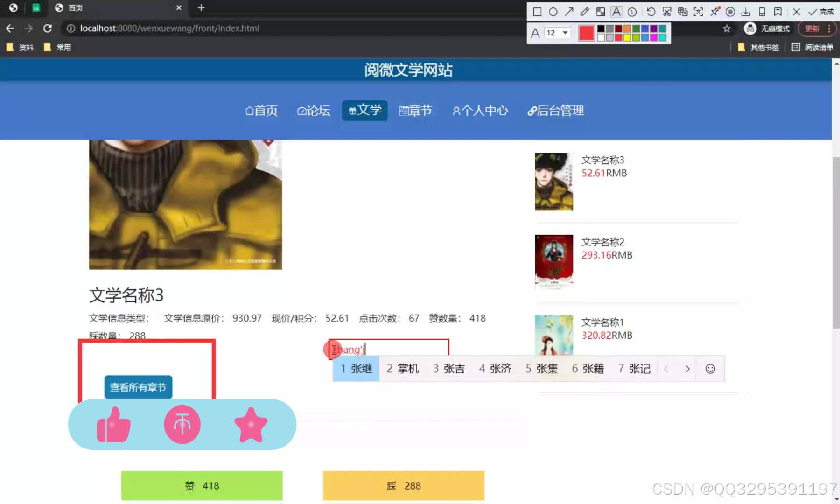The height and width of the screenshot is (504, 840).
Task: Open 其他书签 bookmarks folder
Action: [758, 47]
